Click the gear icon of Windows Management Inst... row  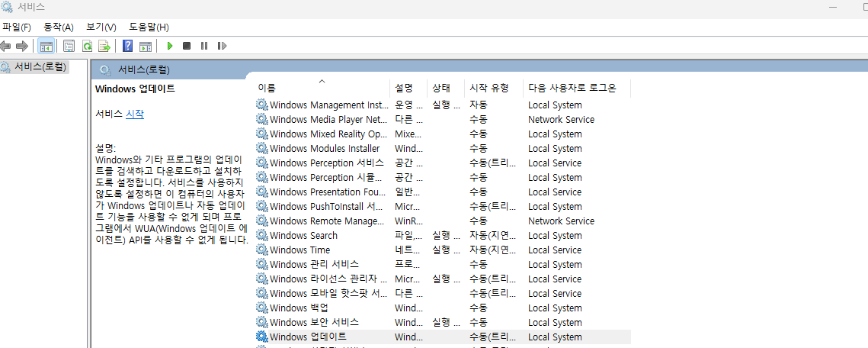point(262,105)
